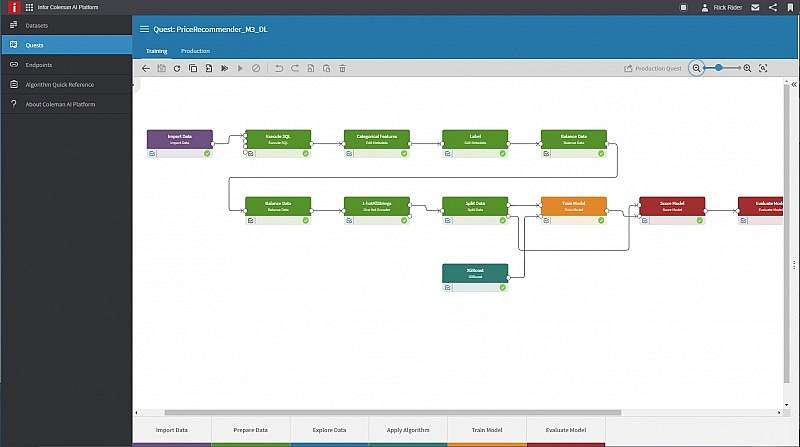Open the mail envelope icon in header
Image resolution: width=800 pixels, height=447 pixels.
756,8
